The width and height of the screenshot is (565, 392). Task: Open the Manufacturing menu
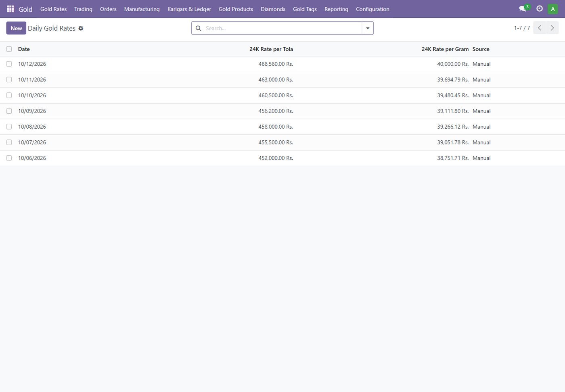pos(142,9)
